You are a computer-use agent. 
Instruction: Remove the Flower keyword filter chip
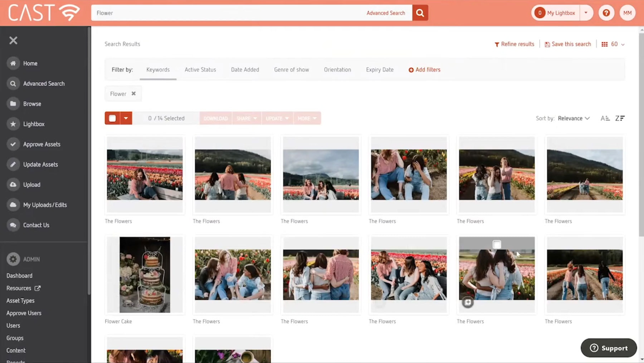tap(133, 94)
